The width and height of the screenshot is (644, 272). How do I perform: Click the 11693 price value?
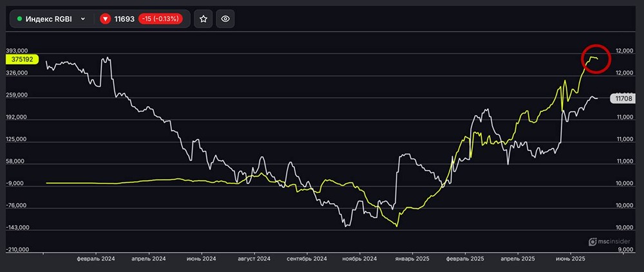(124, 19)
